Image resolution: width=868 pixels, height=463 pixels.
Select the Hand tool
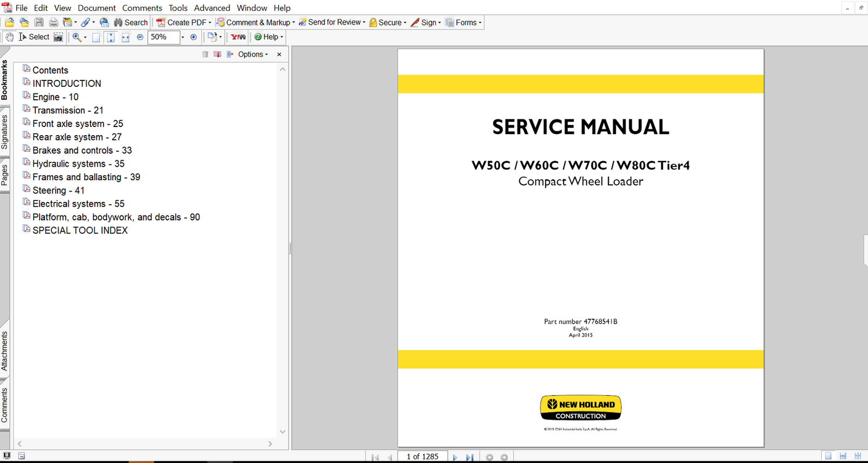[x=10, y=37]
